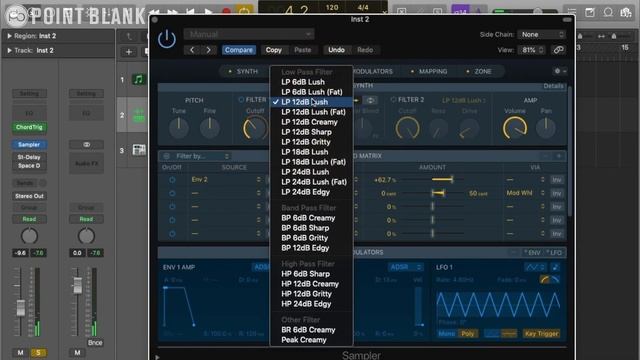
Task: Click the LFO 1 waveform shape selector
Action: click(x=535, y=267)
